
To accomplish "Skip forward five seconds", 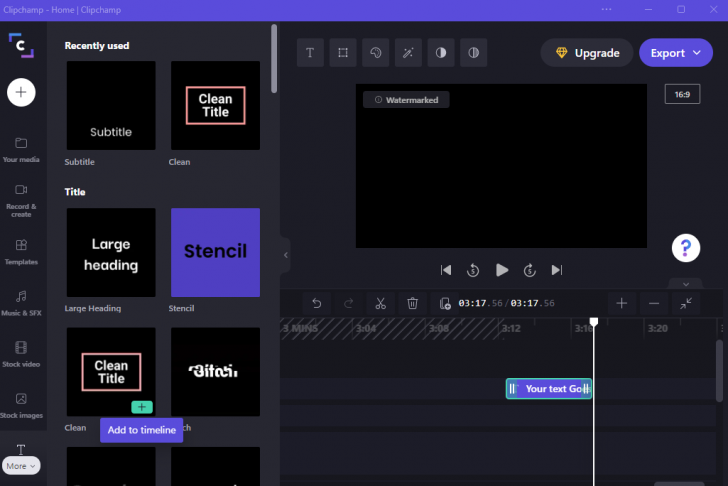I will pyautogui.click(x=529, y=270).
